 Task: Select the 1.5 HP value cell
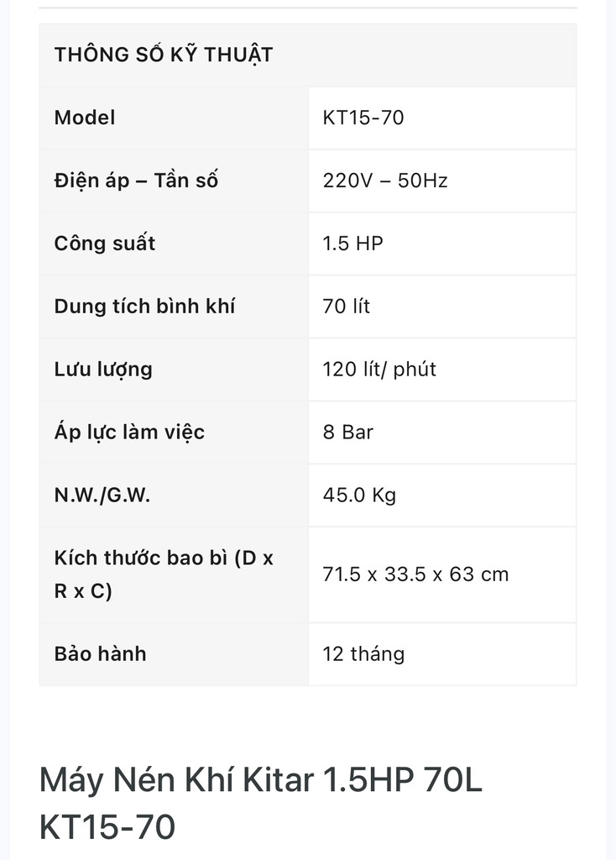352,244
